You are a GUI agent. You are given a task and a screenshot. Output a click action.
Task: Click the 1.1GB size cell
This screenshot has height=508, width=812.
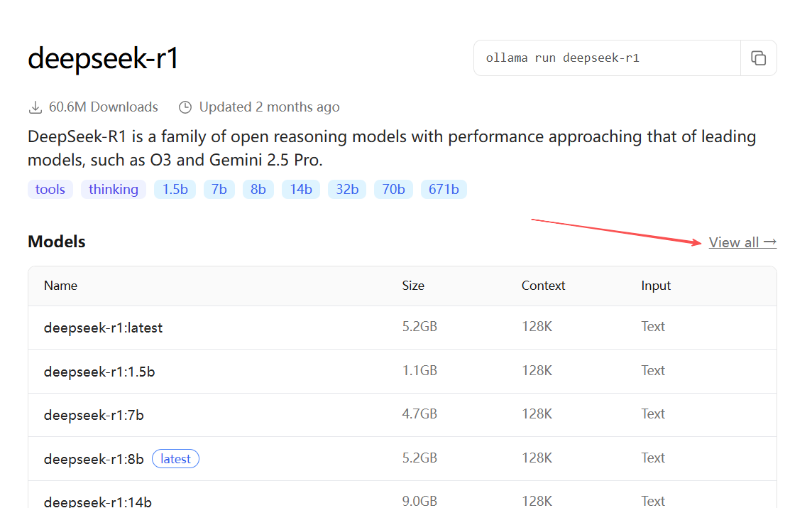419,370
